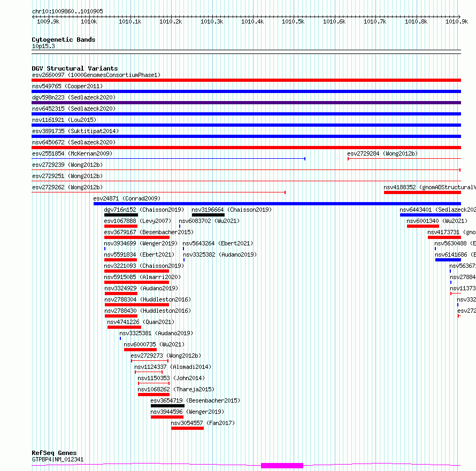Open the nsv6450672 (Sedlazeck2020) entry

tap(246, 148)
